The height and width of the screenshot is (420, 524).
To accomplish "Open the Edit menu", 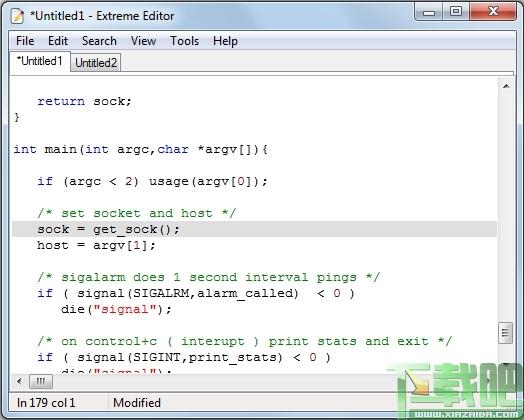I will [x=58, y=41].
